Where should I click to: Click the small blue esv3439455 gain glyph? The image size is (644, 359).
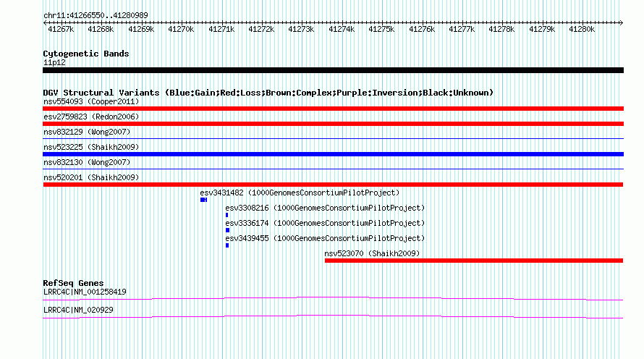(x=227, y=245)
